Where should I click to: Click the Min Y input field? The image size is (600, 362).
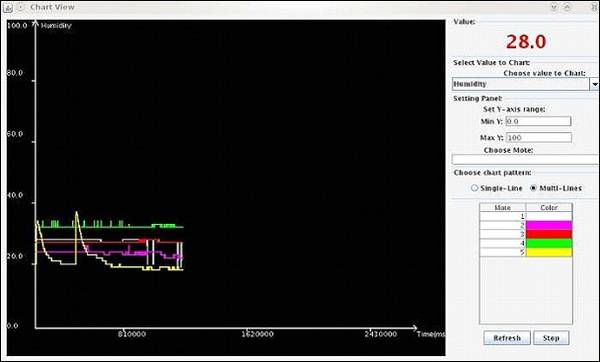click(x=538, y=121)
